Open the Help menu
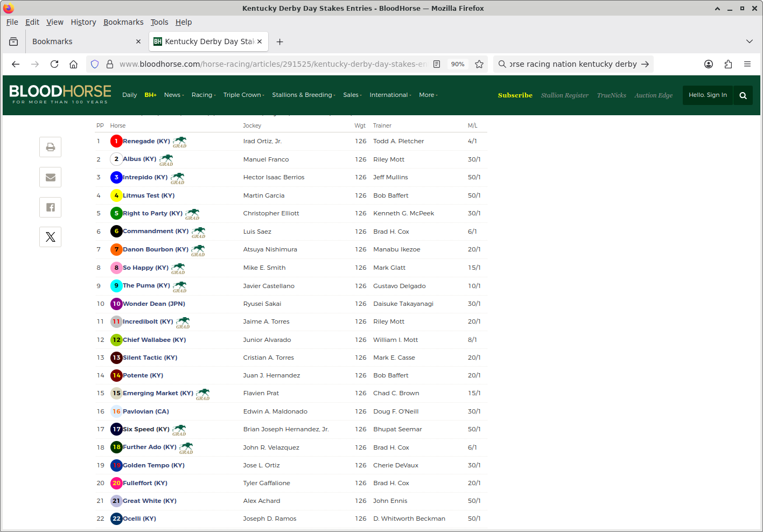The width and height of the screenshot is (763, 532). click(x=184, y=22)
